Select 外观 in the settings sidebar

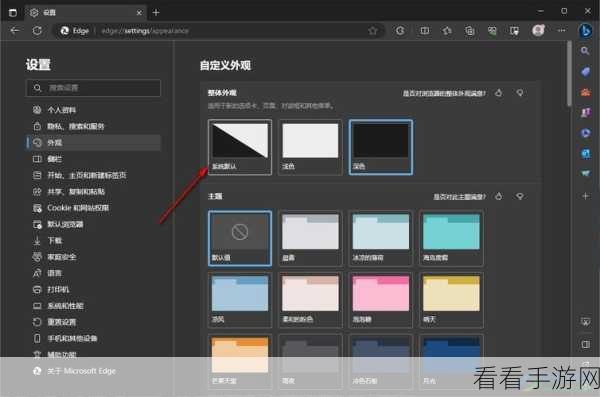click(x=93, y=143)
